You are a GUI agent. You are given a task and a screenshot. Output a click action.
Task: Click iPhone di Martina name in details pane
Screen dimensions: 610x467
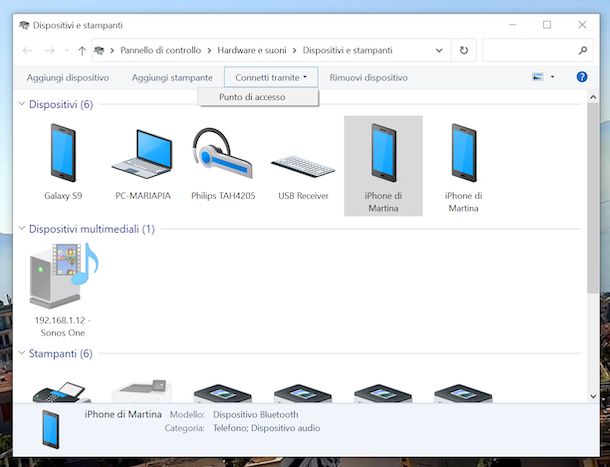(x=123, y=414)
